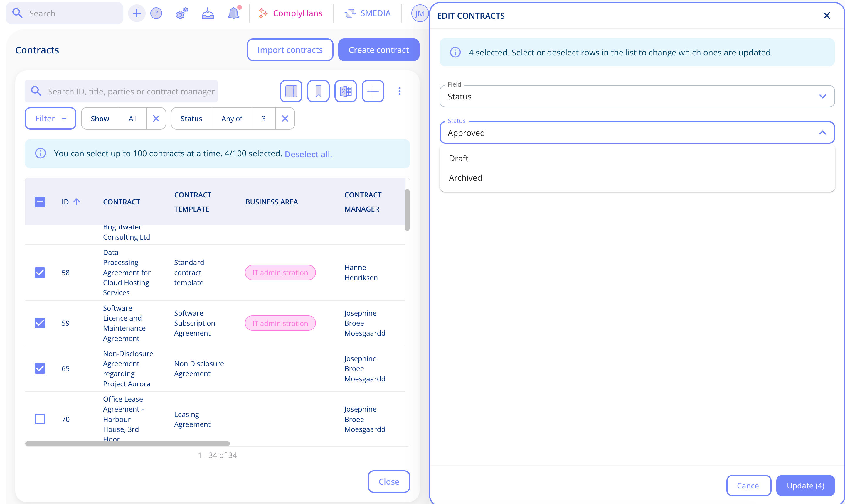Sort by the ID column arrow
This screenshot has width=845, height=504.
coord(77,202)
